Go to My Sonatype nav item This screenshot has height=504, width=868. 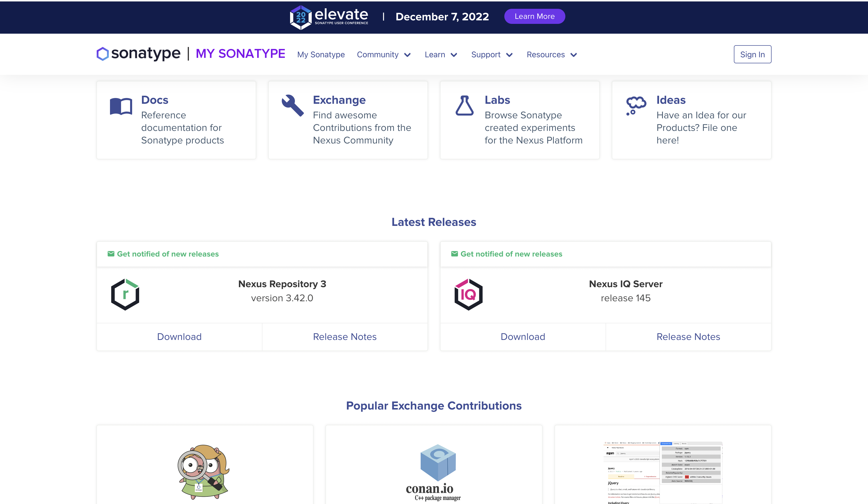321,55
